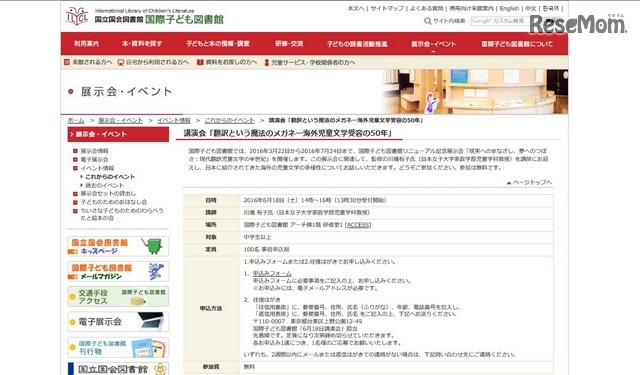Image resolution: width=640 pixels, height=375 pixels.
Task: Open the 展示会・イベント menu
Action: pos(433,44)
